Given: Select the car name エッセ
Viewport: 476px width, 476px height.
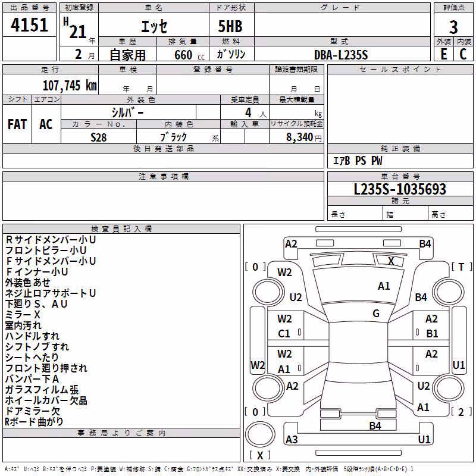Looking at the screenshot, I should coord(154,26).
